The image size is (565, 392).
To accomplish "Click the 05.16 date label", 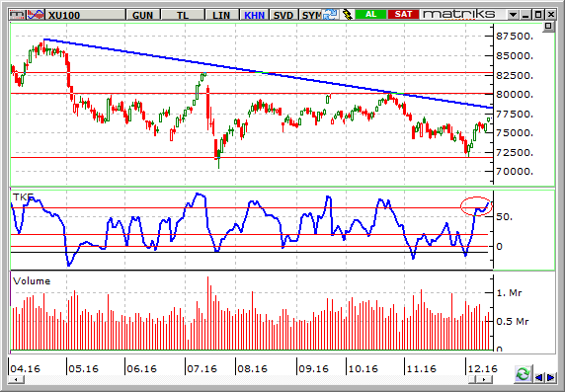I will (83, 369).
